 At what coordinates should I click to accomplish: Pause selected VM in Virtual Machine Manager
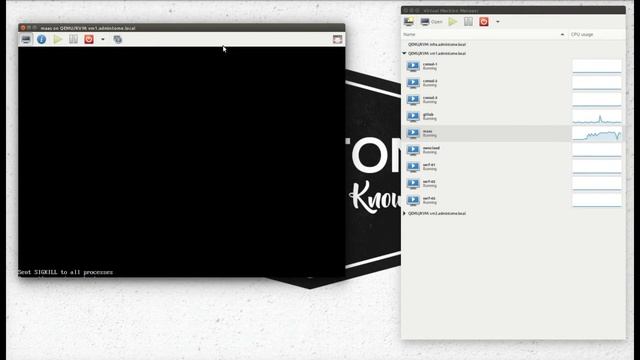click(468, 21)
